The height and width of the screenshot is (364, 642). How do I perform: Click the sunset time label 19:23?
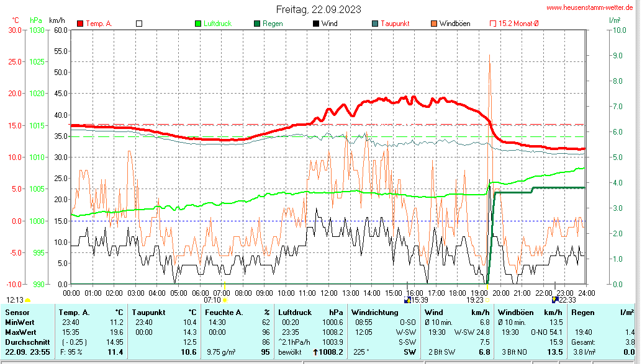[475, 300]
